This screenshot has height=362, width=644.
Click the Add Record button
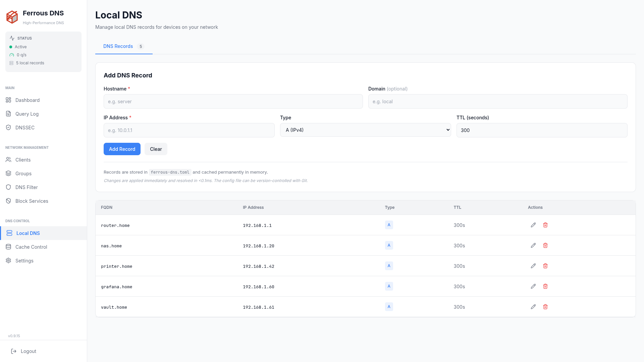[x=122, y=149]
